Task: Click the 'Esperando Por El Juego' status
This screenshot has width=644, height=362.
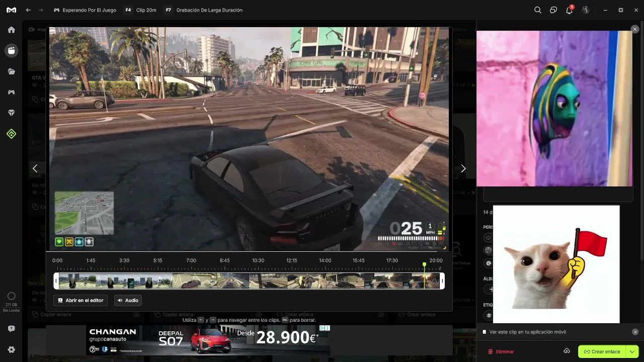Action: (85, 10)
